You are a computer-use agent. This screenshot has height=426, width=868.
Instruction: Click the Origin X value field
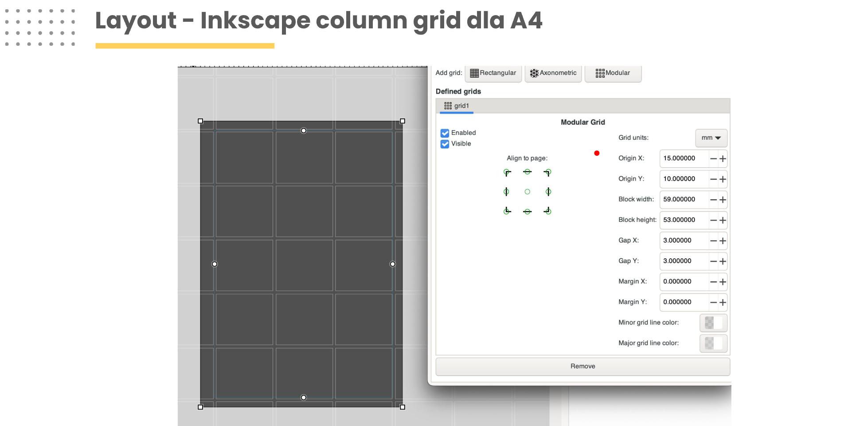684,158
